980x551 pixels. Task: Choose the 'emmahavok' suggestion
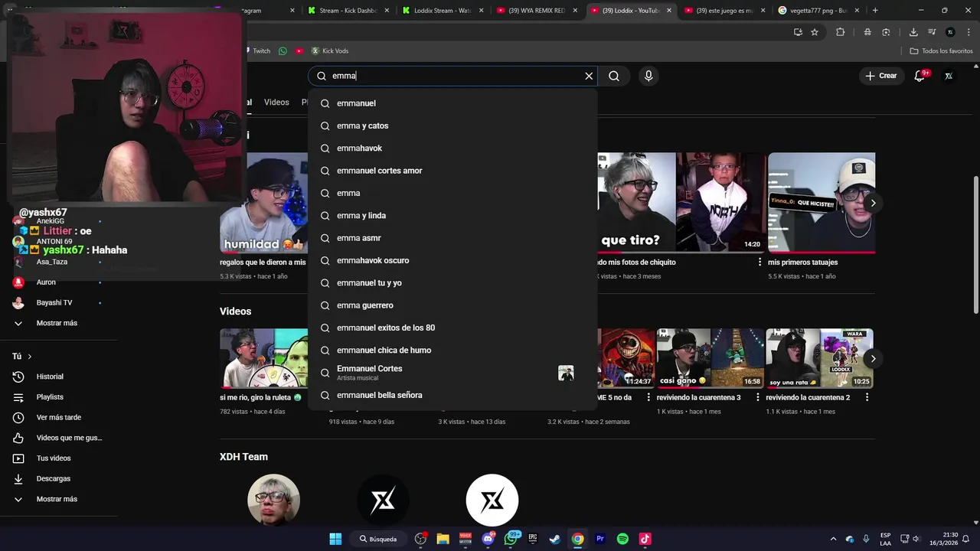[x=452, y=148]
